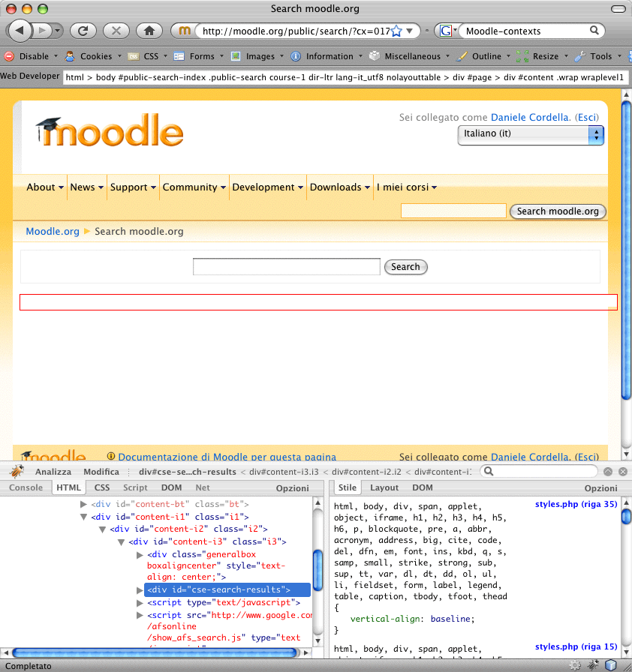
Task: Switch to the Firebug Script tab
Action: (135, 487)
